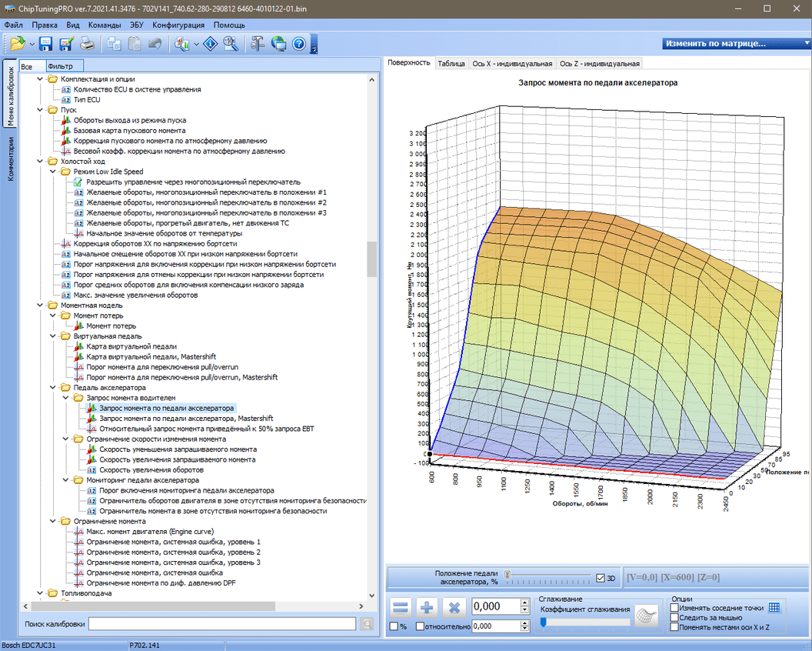The image size is (812, 651).
Task: Collapse the Комплектация и опции folder
Action: [40, 79]
